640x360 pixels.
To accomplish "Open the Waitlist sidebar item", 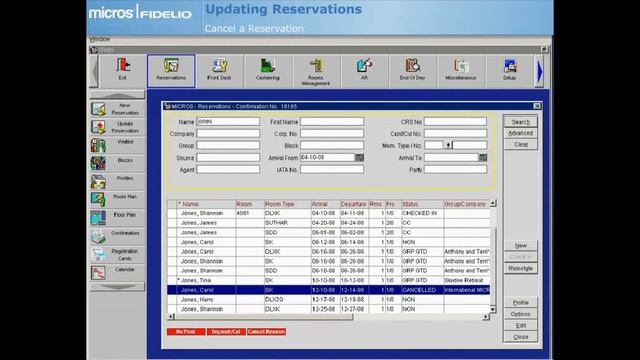I will coord(118,145).
